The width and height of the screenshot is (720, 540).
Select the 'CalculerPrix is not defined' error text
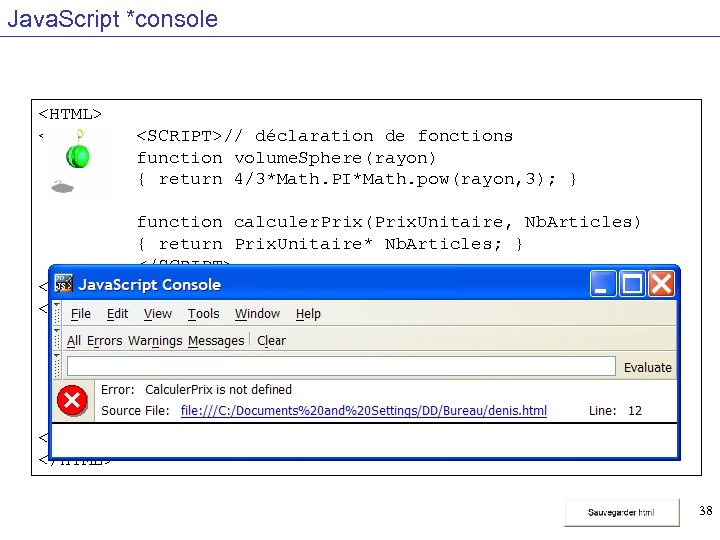click(218, 389)
